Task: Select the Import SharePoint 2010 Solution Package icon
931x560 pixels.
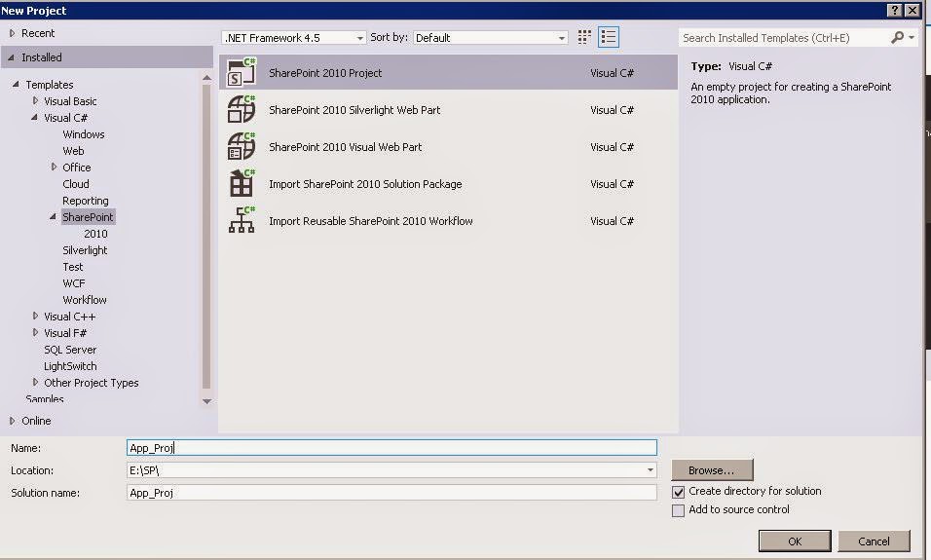Action: click(x=242, y=183)
